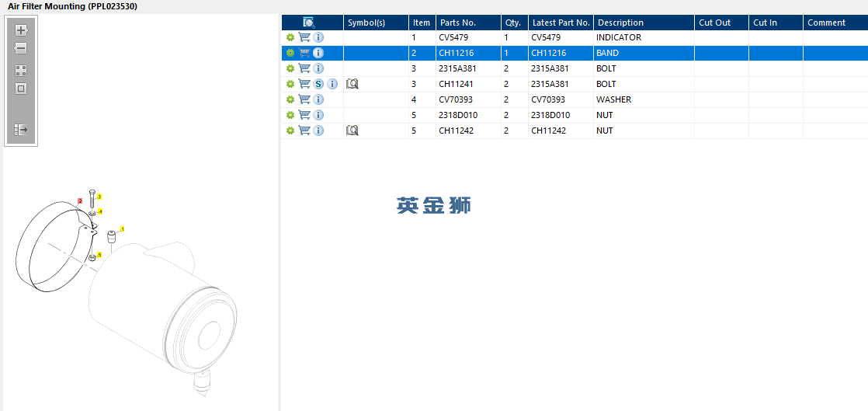This screenshot has width=868, height=411.
Task: Add CV5479 INDICATOR to the cart
Action: tap(304, 37)
